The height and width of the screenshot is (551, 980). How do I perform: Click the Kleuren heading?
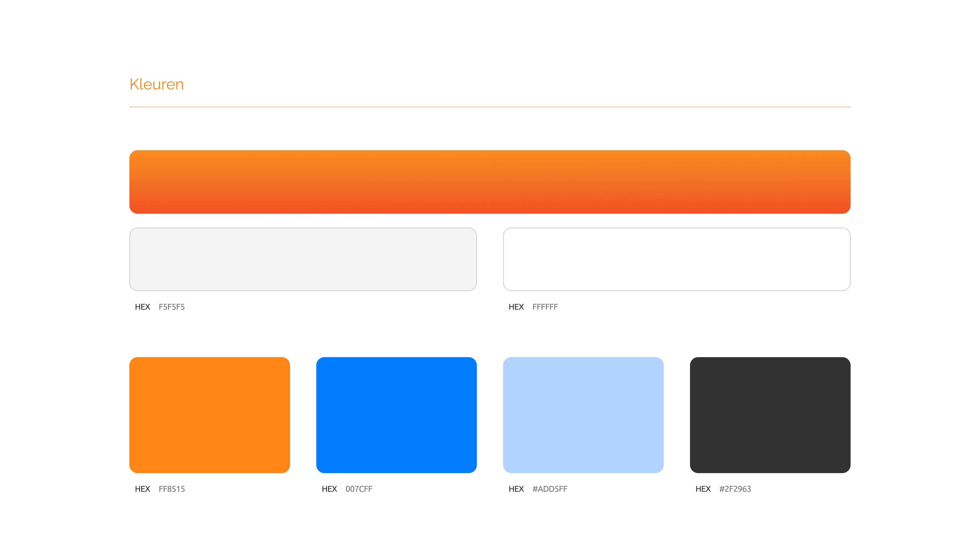click(x=156, y=84)
